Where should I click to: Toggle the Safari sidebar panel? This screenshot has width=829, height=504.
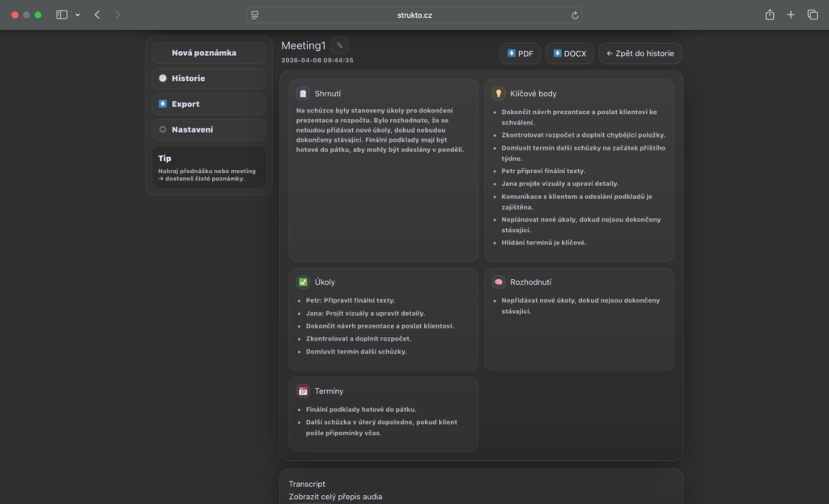[62, 15]
